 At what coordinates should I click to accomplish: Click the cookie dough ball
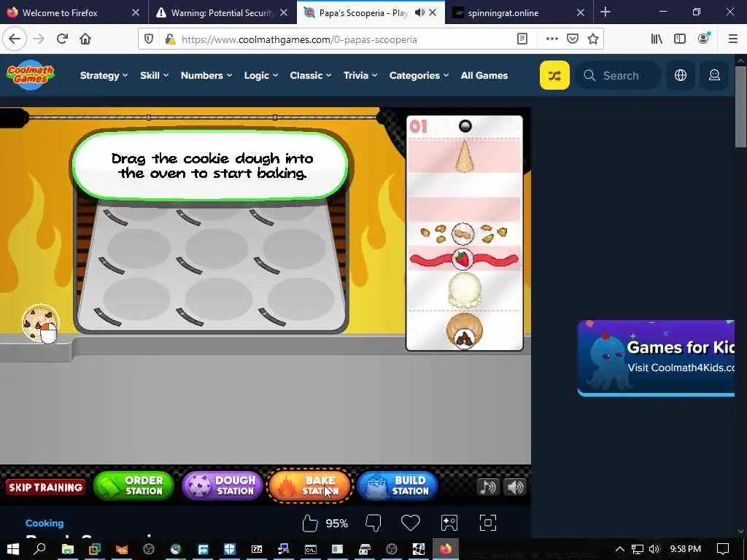coord(41,323)
